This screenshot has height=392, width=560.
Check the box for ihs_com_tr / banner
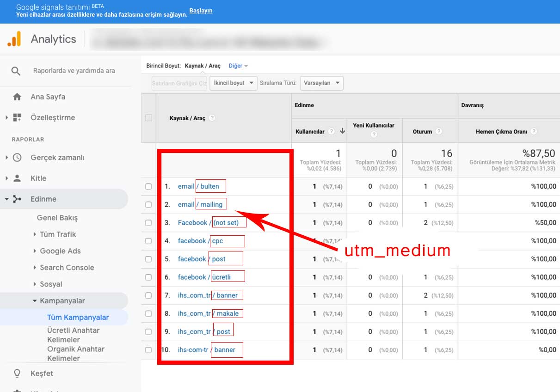pos(148,295)
